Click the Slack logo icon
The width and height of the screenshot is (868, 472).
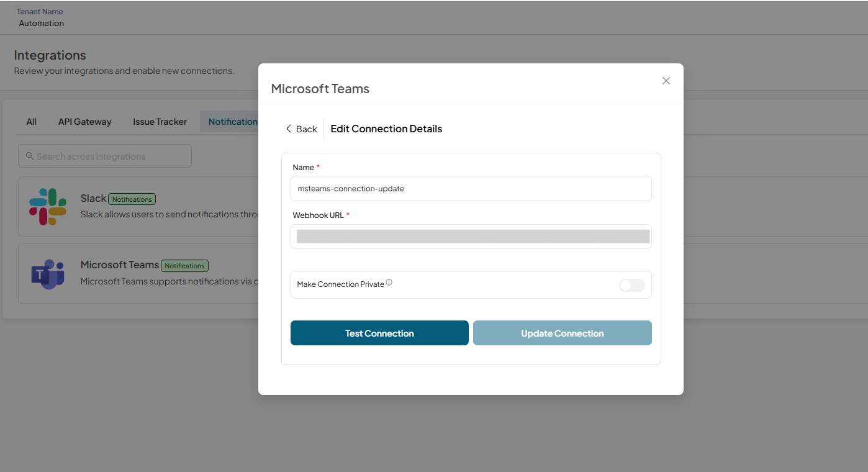point(48,206)
